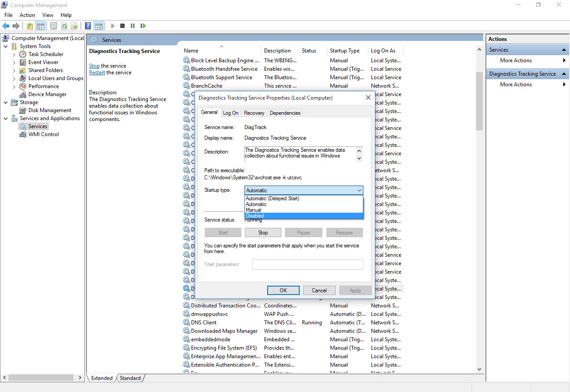Screen dimensions: 570x392
Task: Open the View menu
Action: 48,15
